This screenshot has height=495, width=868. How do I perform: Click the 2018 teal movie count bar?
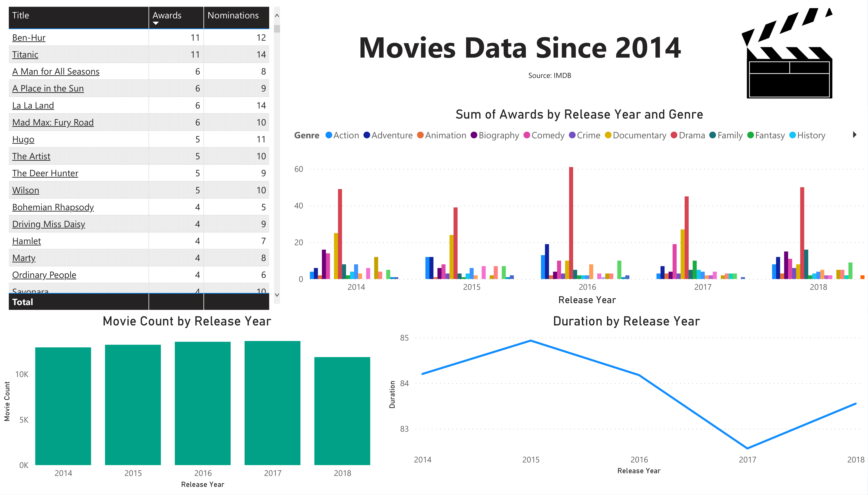342,411
